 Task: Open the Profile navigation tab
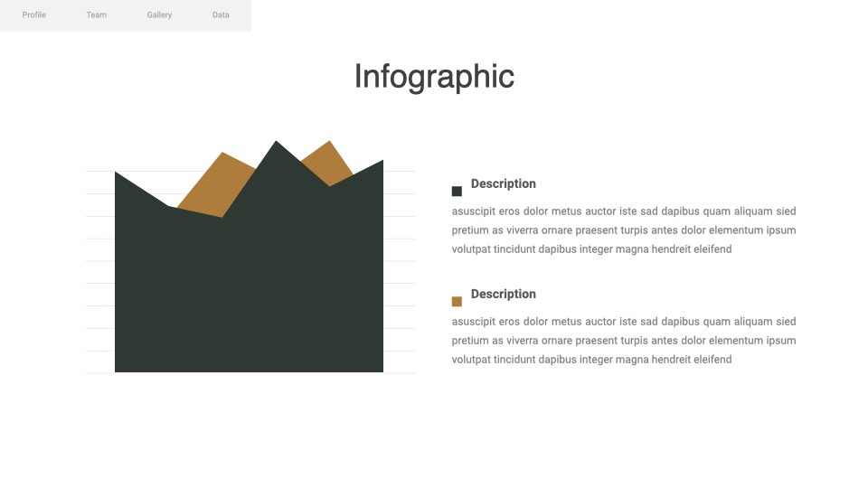pyautogui.click(x=33, y=15)
